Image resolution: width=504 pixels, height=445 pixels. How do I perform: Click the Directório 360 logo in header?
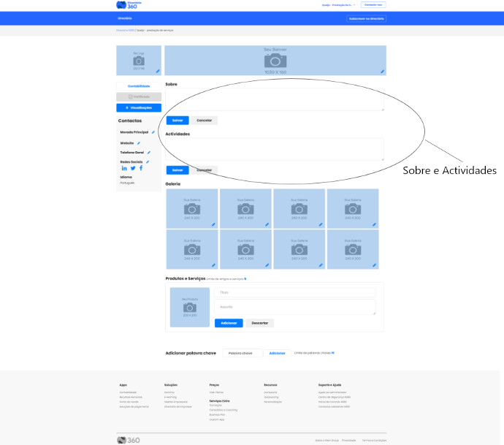(x=117, y=4)
